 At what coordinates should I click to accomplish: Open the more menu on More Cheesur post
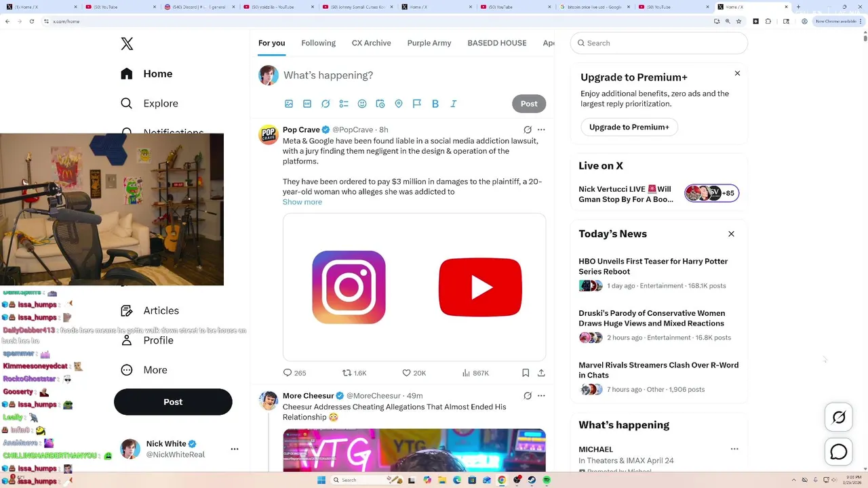click(x=541, y=396)
